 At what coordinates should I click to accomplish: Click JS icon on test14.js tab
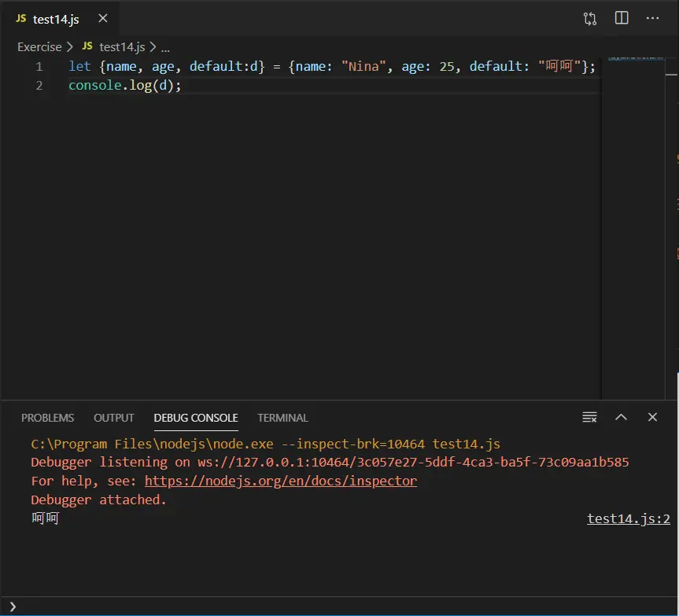(x=20, y=19)
